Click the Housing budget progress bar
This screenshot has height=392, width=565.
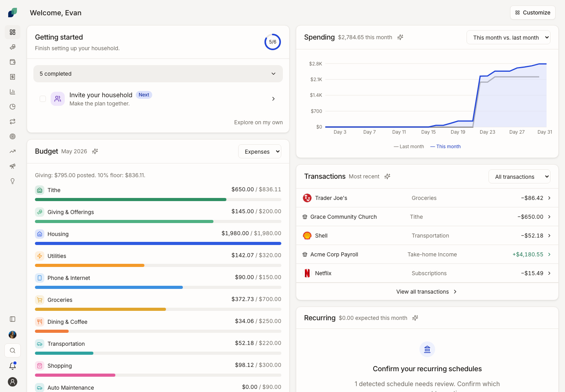coord(158,243)
